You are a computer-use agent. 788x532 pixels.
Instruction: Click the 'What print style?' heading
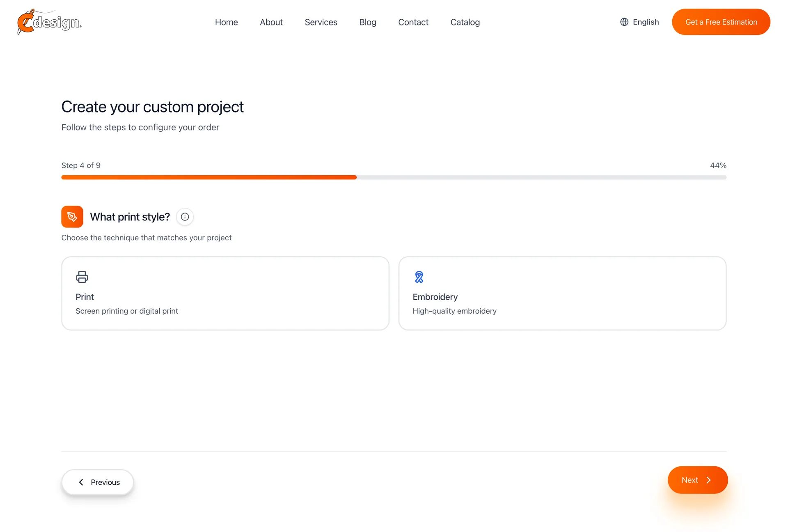point(130,217)
